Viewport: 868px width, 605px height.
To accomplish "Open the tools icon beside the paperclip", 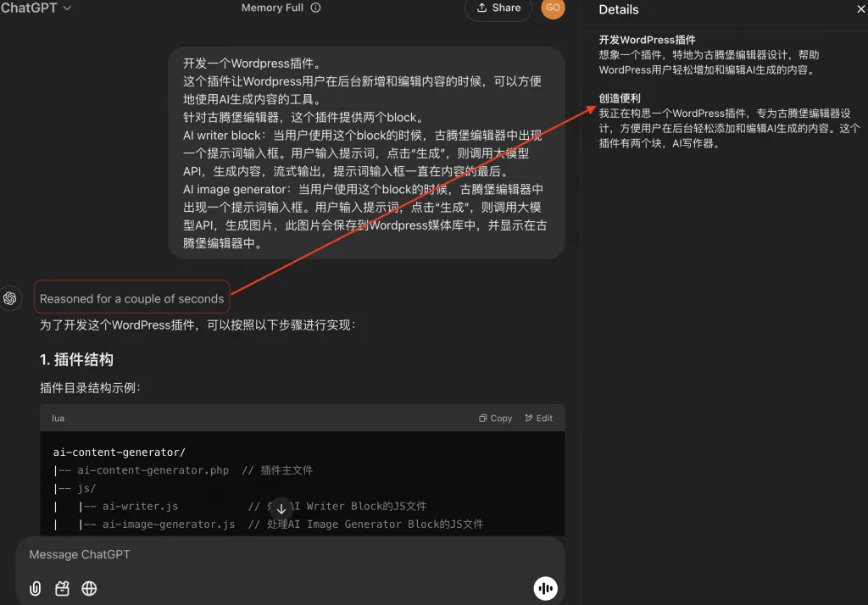I will (x=62, y=588).
